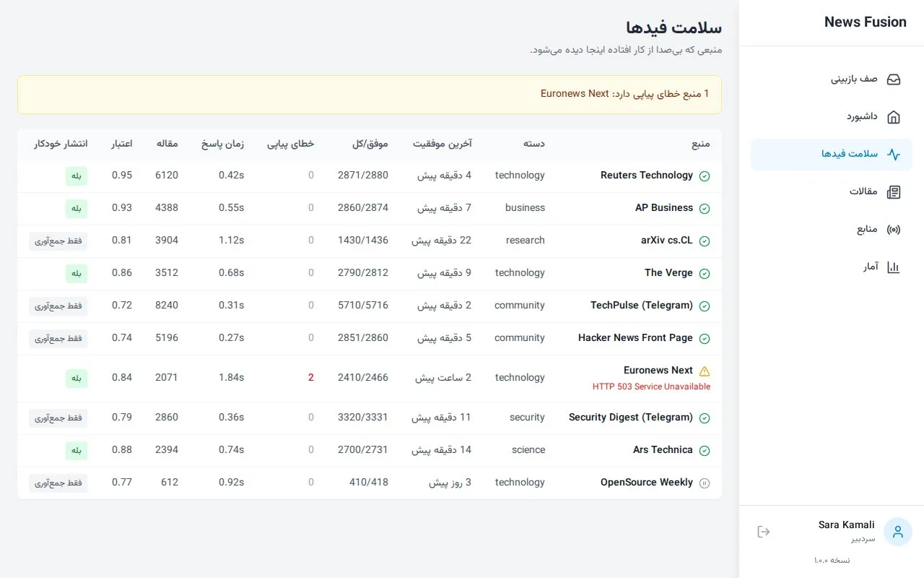Toggle the فقط جمع‌آوری badge for arXiv cs.CL
Image resolution: width=924 pixels, height=578 pixels.
point(58,241)
